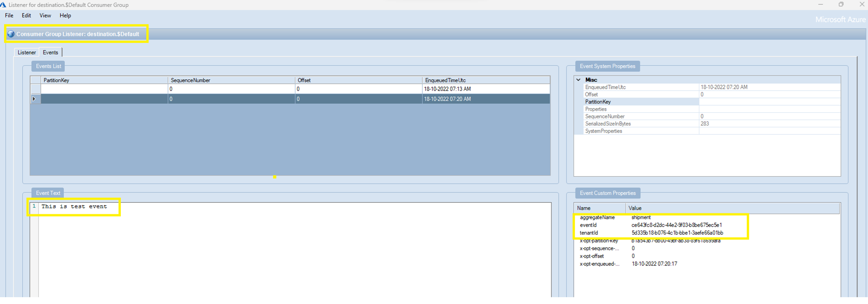Click the current-row arrow indicator in Events List
Viewport: 868px width, 304px height.
point(34,99)
